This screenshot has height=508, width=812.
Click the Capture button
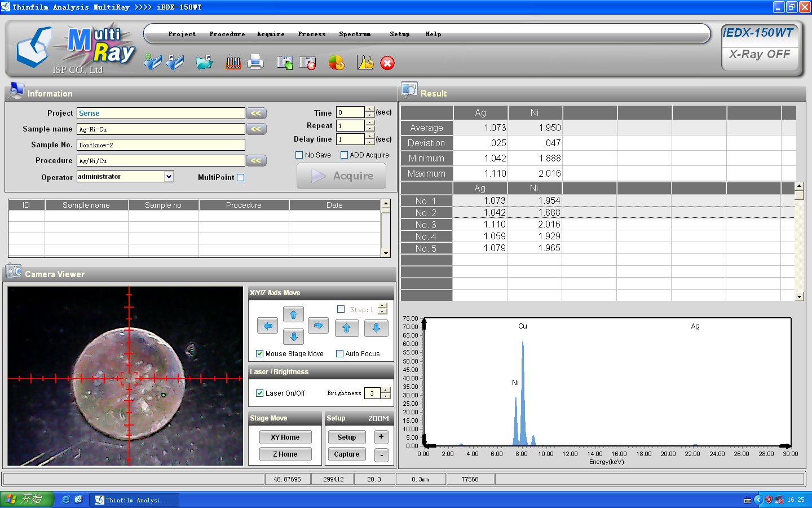tap(346, 454)
